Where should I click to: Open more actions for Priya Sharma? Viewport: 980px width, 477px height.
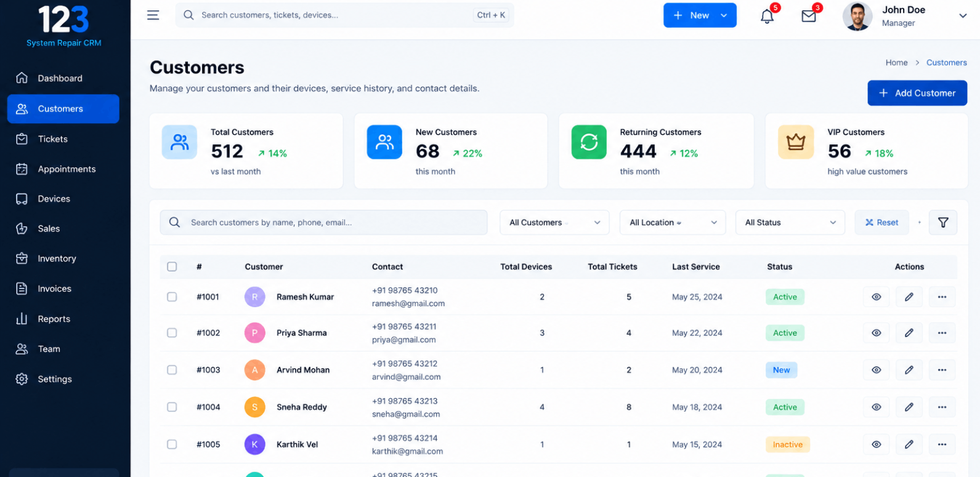(x=942, y=333)
